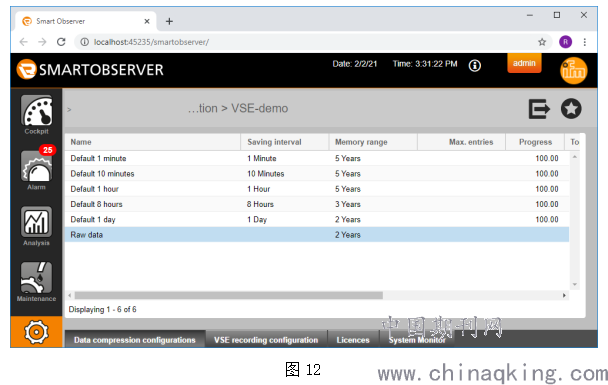Select the Default 1 minute row
Image resolution: width=608 pixels, height=385 pixels.
click(x=317, y=158)
